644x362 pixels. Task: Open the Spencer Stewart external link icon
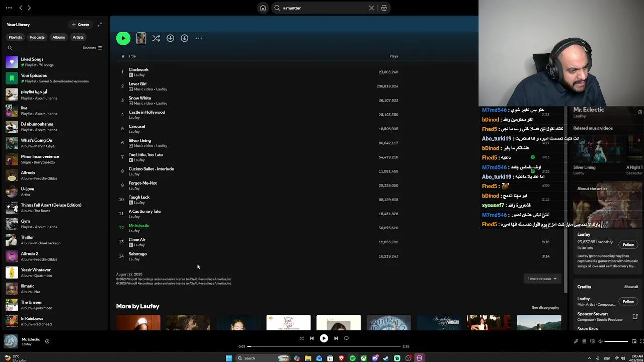(635, 317)
